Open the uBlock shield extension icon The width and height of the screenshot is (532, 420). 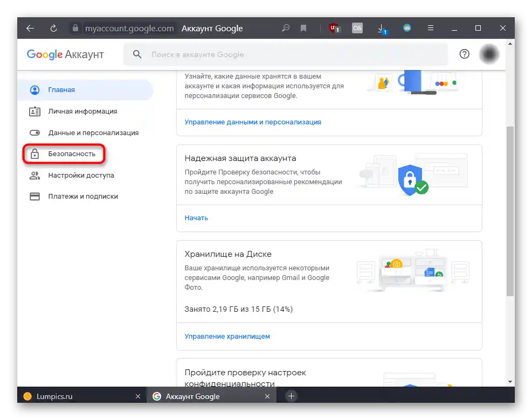334,28
